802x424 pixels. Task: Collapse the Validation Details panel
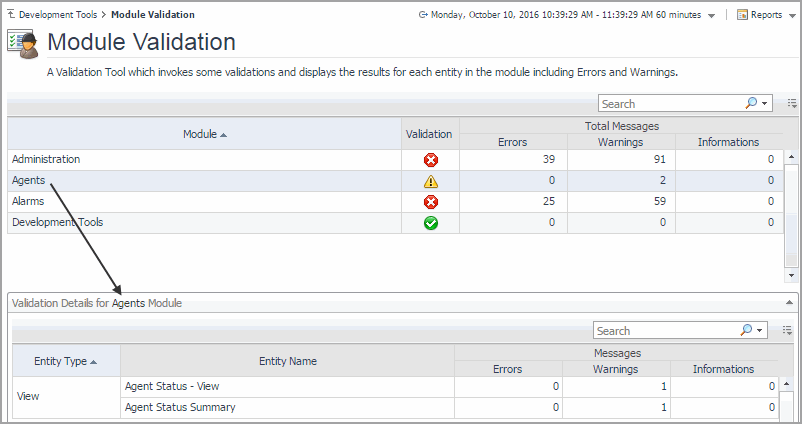click(790, 302)
